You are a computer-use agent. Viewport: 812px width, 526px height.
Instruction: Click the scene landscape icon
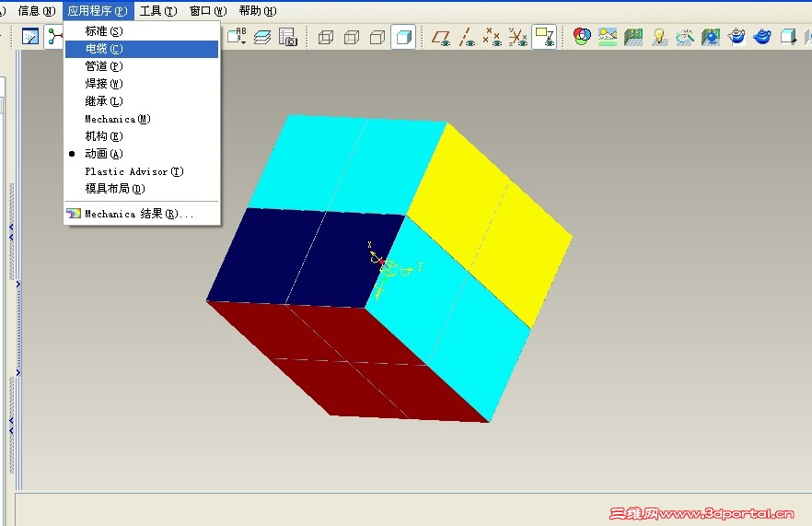click(x=608, y=37)
